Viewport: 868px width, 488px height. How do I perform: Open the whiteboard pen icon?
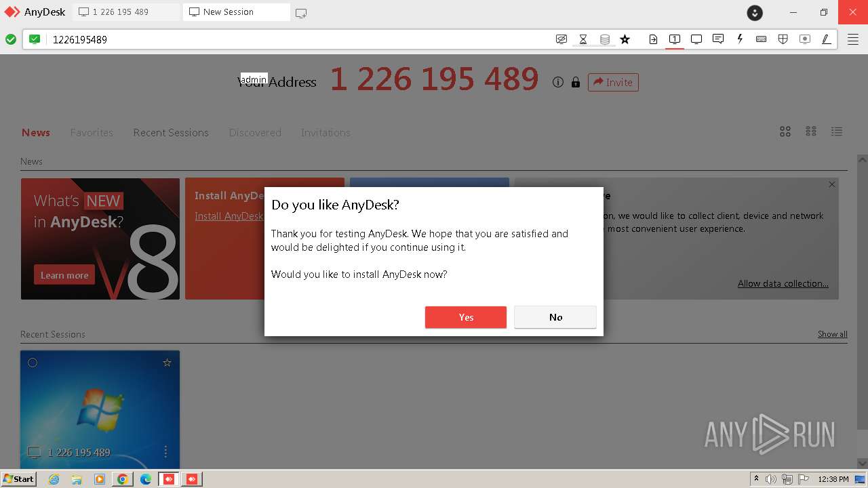pos(827,39)
